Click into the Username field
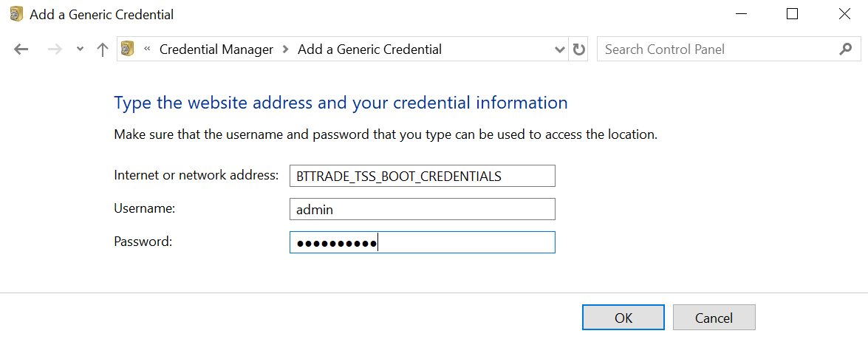Viewport: 868px width, 342px height. coord(423,209)
